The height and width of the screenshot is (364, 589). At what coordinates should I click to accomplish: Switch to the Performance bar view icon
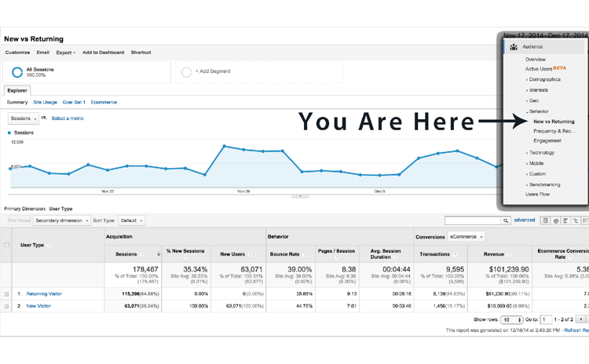[565, 220]
